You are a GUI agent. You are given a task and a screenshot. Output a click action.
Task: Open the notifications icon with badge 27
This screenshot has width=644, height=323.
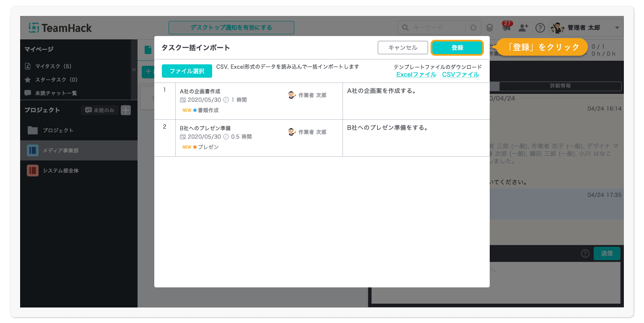pos(506,28)
